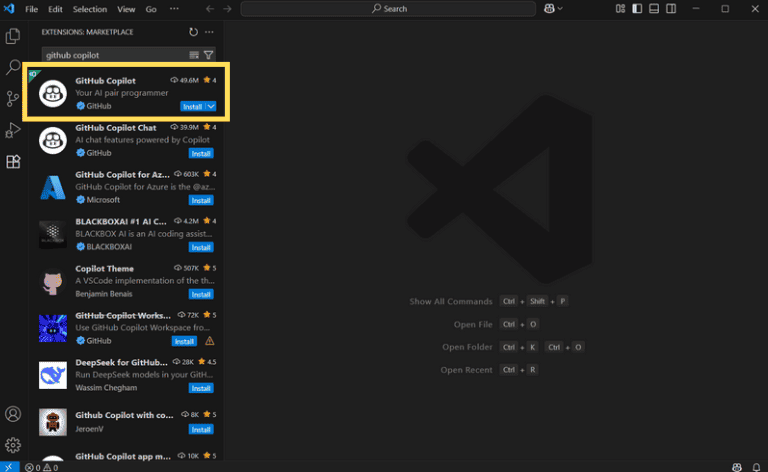Image resolution: width=768 pixels, height=472 pixels.
Task: Toggle the secondary side bar layout icon
Action: [x=671, y=9]
